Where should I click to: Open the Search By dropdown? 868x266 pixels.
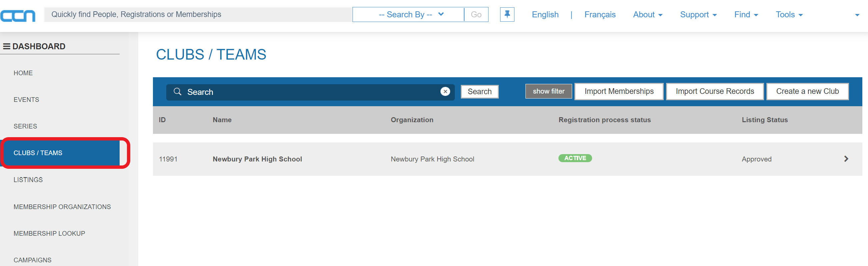(408, 14)
